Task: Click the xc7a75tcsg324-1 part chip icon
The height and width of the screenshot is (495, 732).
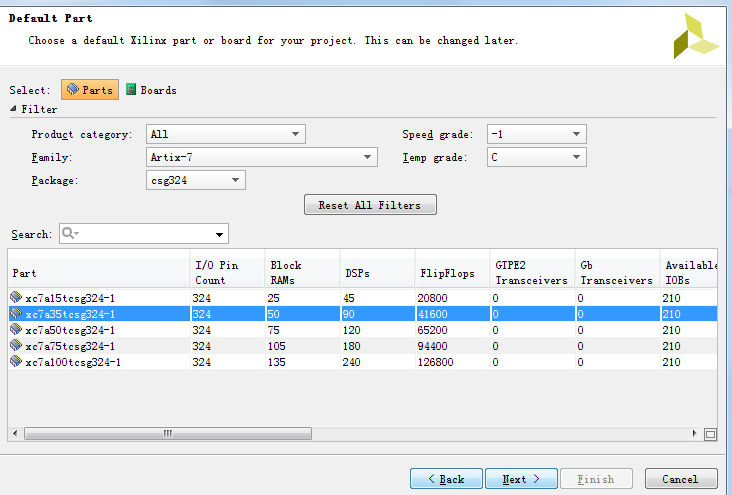Action: tap(16, 346)
